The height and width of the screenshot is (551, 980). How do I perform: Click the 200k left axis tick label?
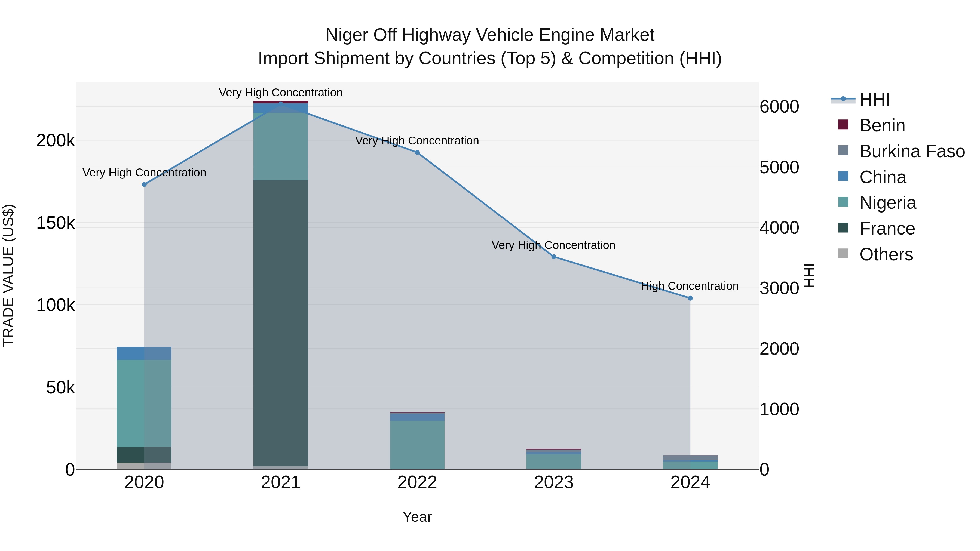tap(56, 141)
